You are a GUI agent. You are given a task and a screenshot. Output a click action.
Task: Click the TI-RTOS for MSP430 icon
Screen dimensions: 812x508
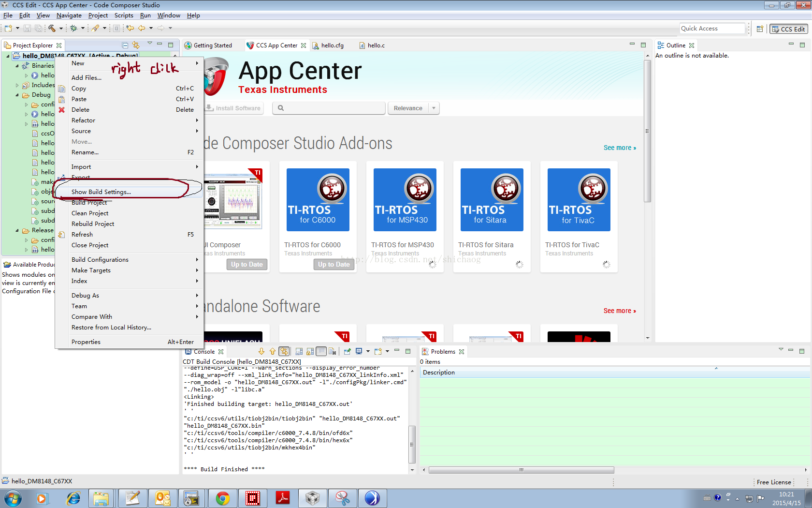[405, 200]
